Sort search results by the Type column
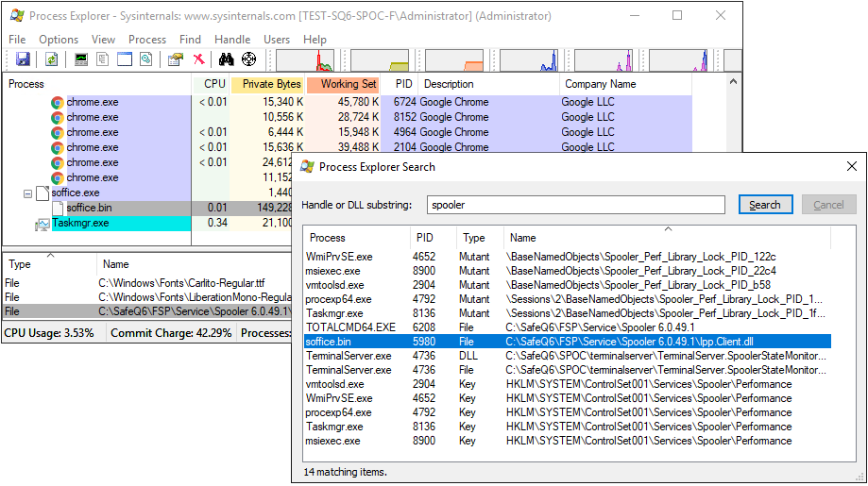The image size is (868, 486). [473, 238]
